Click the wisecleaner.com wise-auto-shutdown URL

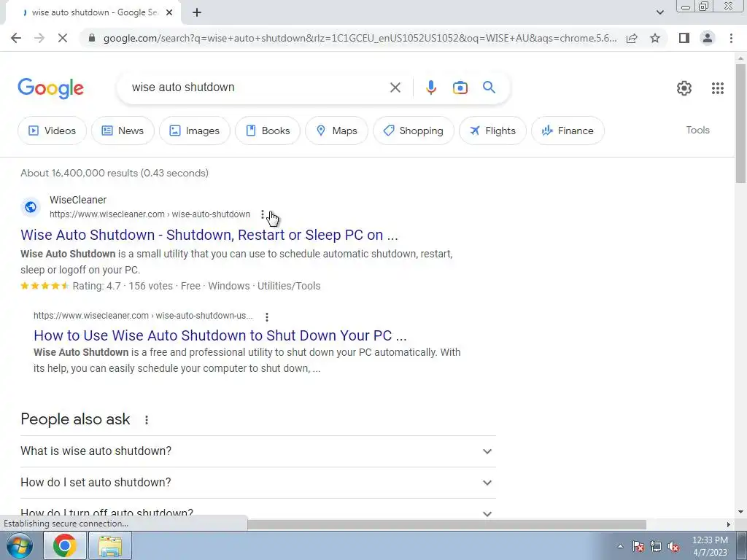(x=150, y=214)
